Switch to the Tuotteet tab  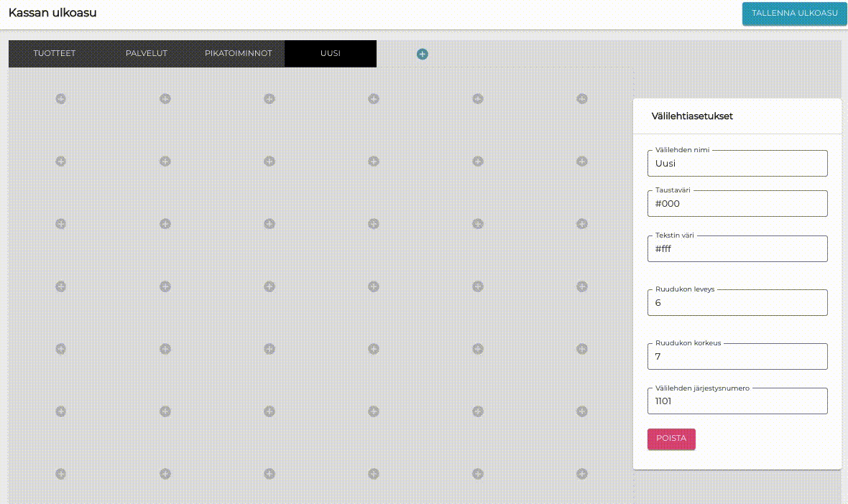tap(55, 54)
